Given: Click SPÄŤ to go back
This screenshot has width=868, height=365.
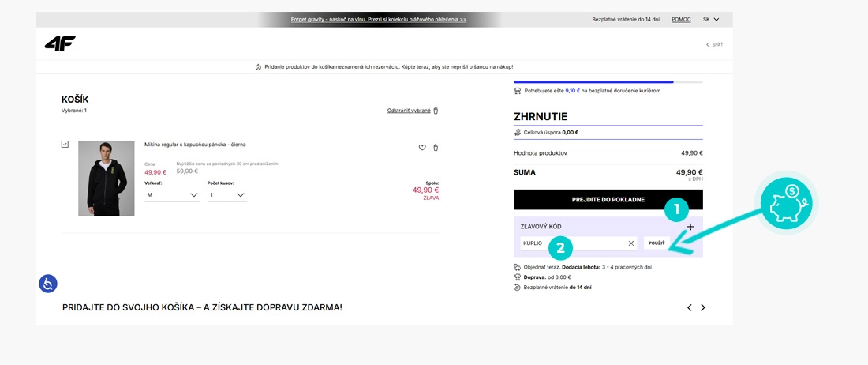Looking at the screenshot, I should pos(717,44).
